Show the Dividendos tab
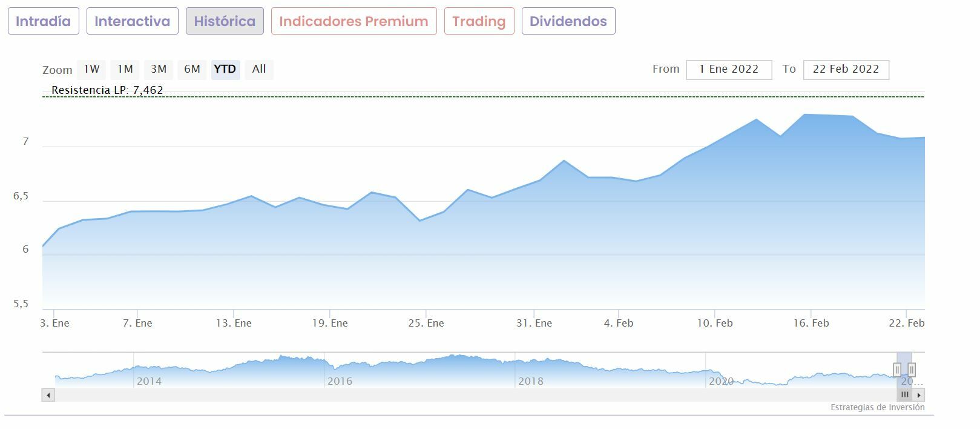 pos(568,21)
